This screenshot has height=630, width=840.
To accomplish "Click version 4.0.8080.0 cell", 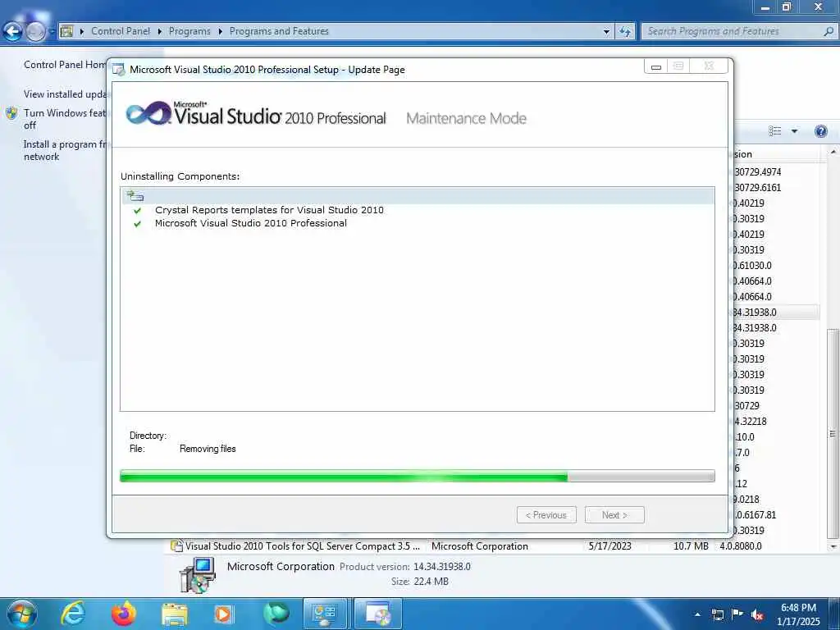I will tap(741, 546).
